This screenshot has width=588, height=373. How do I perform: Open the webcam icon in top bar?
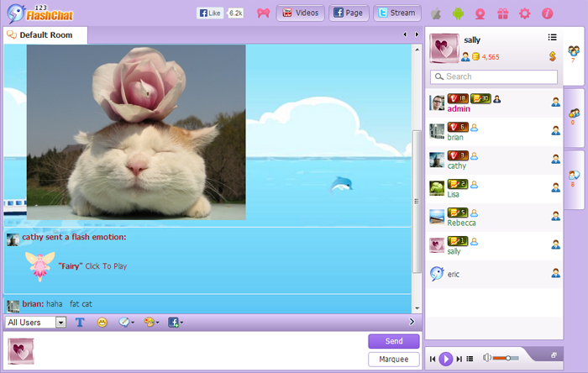point(480,13)
